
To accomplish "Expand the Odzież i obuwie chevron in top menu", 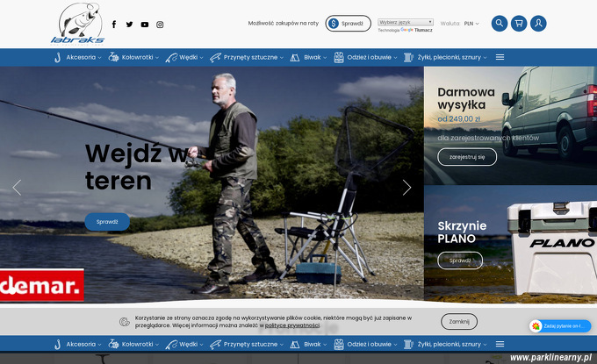I will point(395,58).
